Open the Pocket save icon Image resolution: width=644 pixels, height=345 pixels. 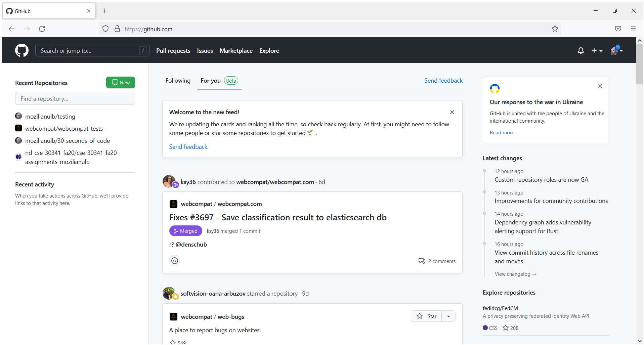(x=618, y=29)
